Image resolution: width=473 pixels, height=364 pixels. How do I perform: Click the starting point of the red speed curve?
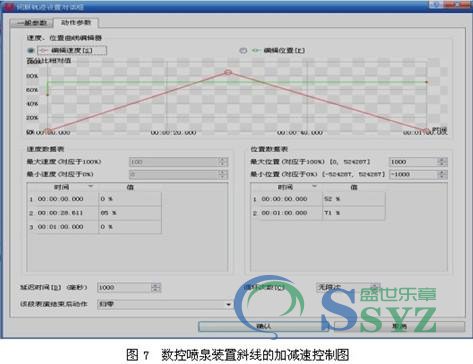coord(48,131)
